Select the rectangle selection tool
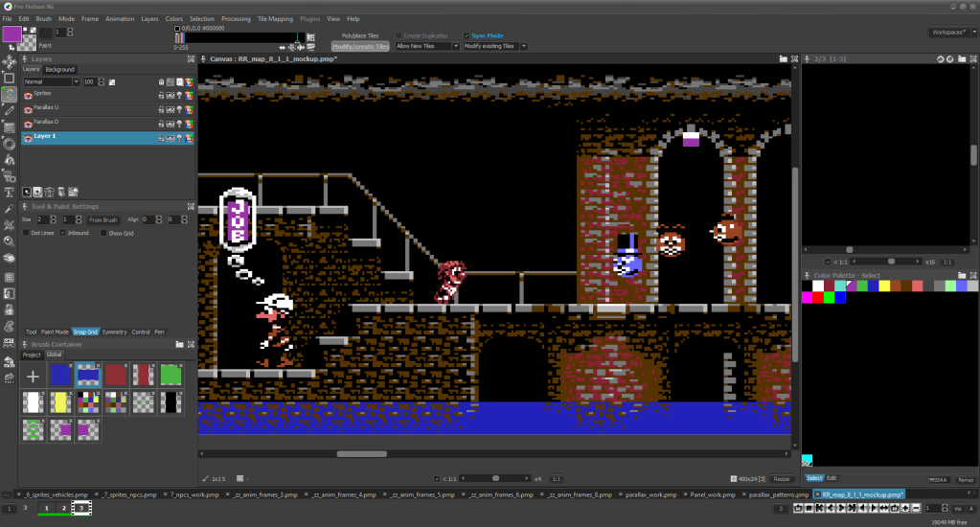 pyautogui.click(x=9, y=78)
